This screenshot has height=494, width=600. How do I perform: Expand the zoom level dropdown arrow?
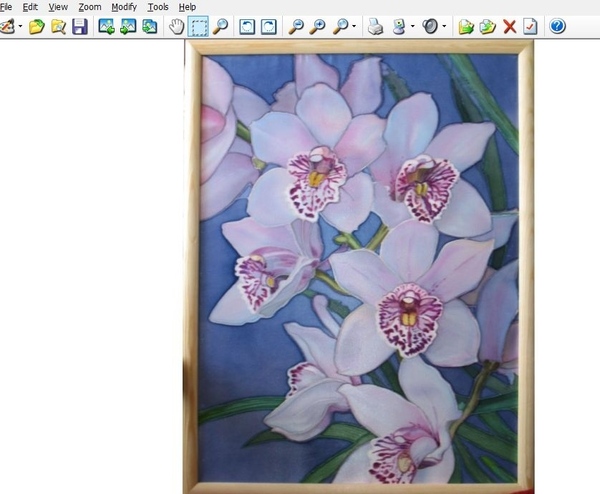point(354,26)
